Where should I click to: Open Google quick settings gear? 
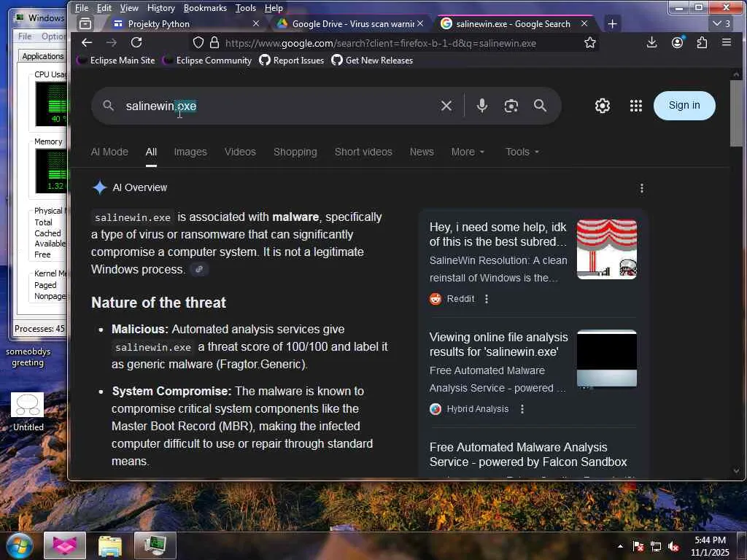tap(603, 106)
